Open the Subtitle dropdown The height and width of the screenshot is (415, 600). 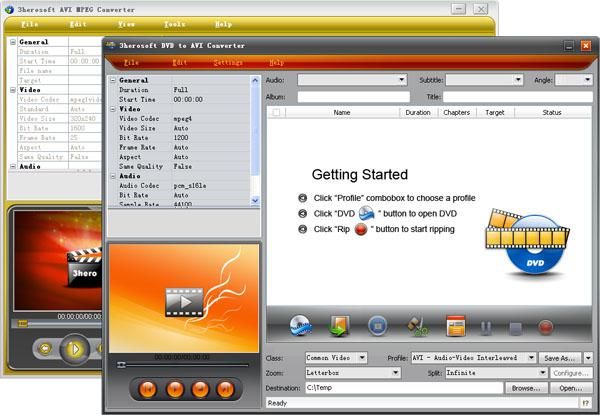[x=484, y=80]
